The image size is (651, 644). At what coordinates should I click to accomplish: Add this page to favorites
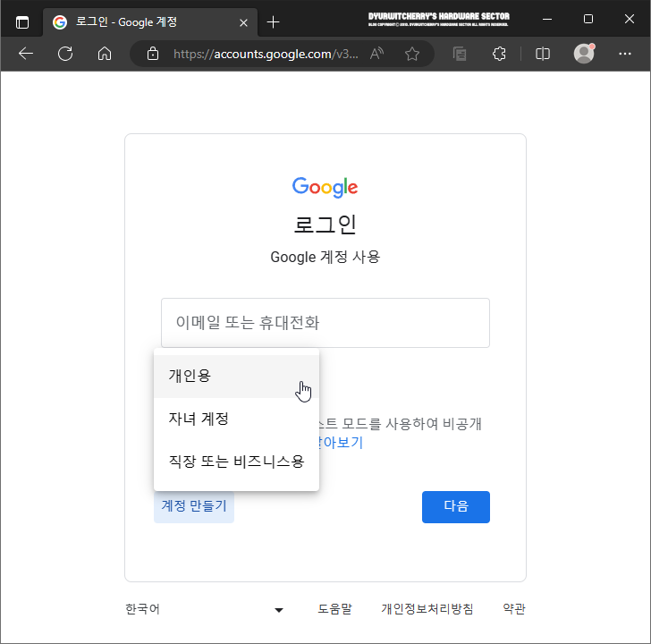coord(412,54)
